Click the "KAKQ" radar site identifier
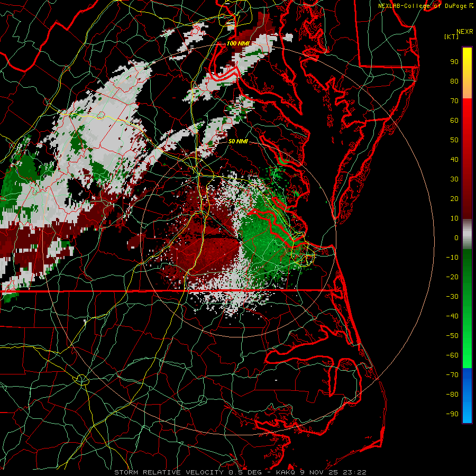This screenshot has height=476, width=476. point(286,472)
